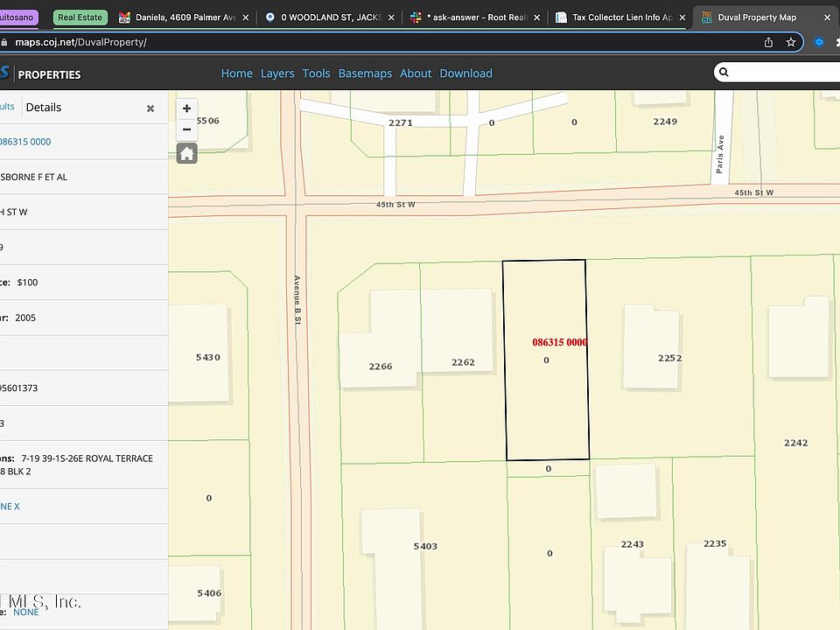Open the Download menu
The height and width of the screenshot is (630, 840).
[x=466, y=73]
